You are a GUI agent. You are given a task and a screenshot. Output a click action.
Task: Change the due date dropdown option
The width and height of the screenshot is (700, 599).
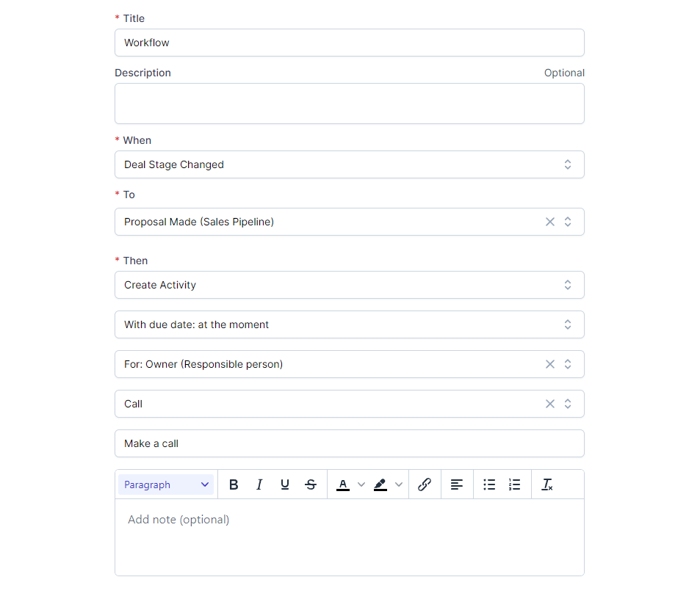[349, 324]
